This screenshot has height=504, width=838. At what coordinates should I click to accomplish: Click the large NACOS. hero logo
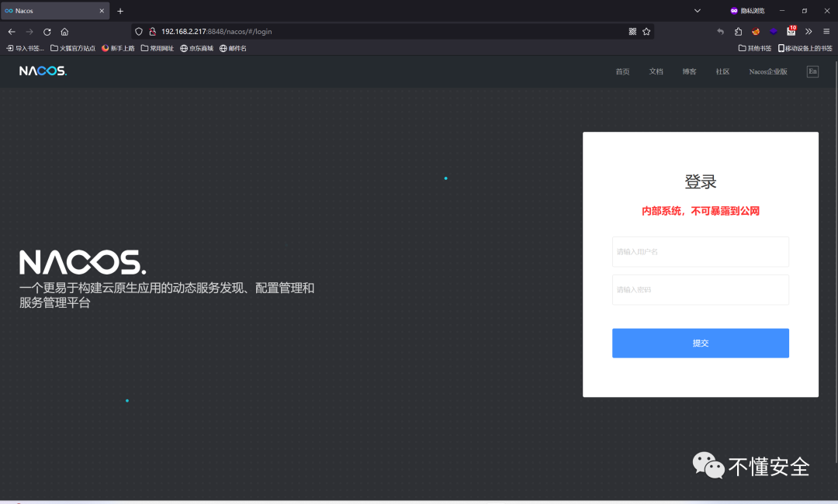(83, 262)
